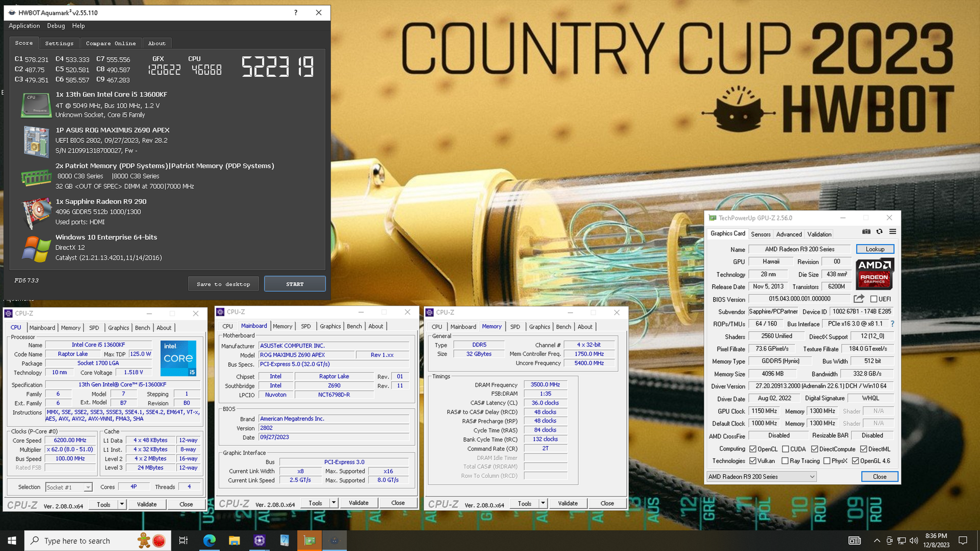Click the CPU chip icon in Aquamark
The width and height of the screenshot is (980, 551).
36,105
